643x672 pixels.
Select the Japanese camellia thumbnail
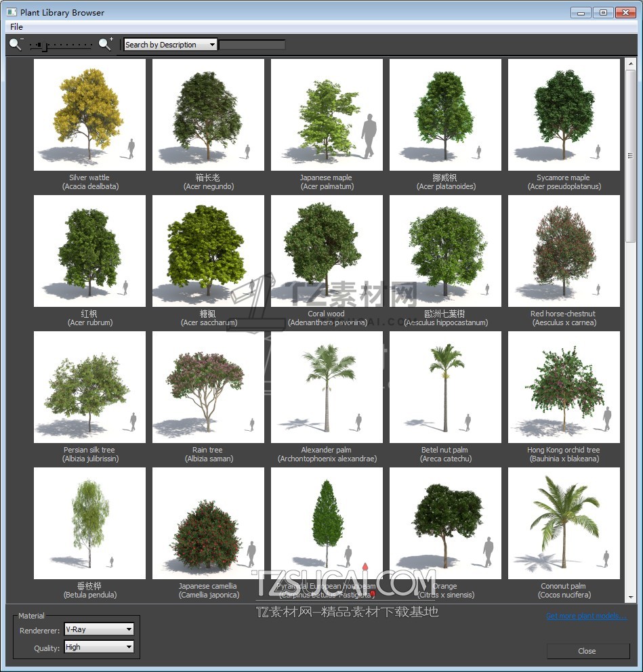(208, 523)
